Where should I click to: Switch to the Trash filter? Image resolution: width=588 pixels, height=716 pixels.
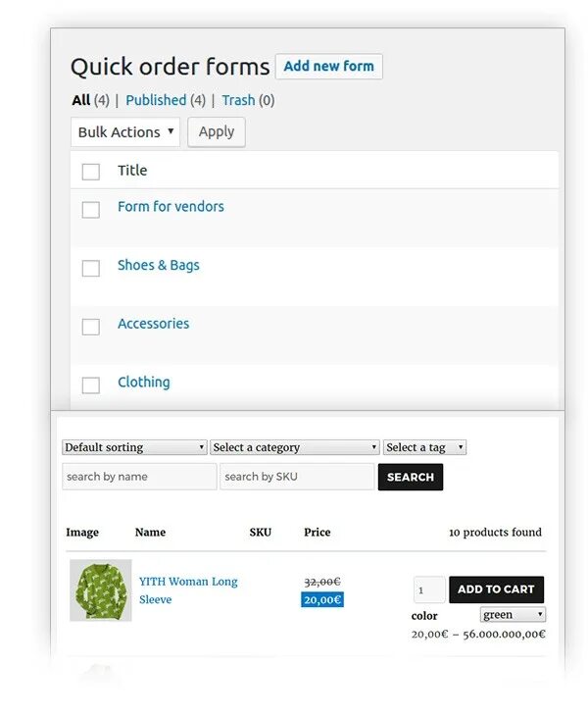238,100
